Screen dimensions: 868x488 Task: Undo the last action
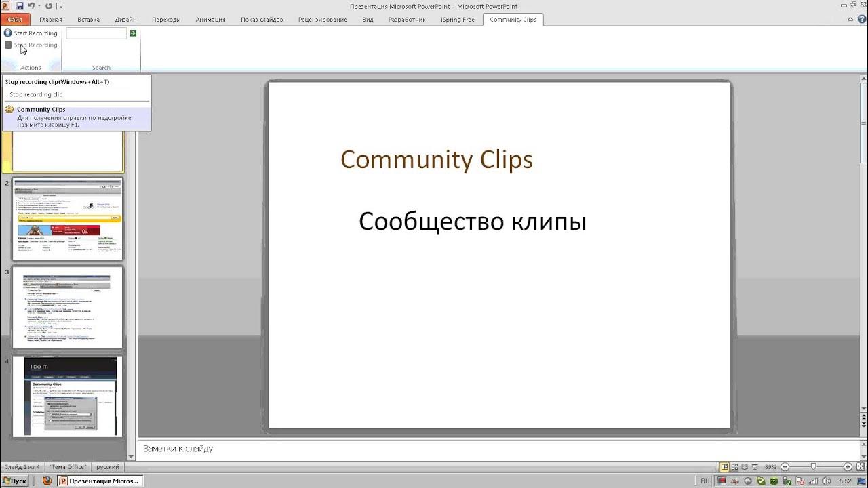[x=31, y=5]
